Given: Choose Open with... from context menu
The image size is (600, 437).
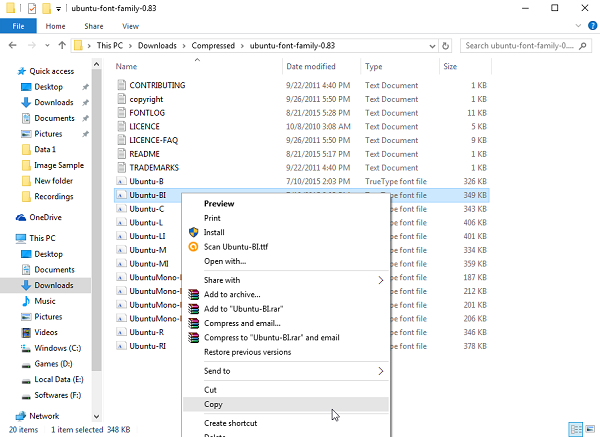Looking at the screenshot, I should pos(286,261).
